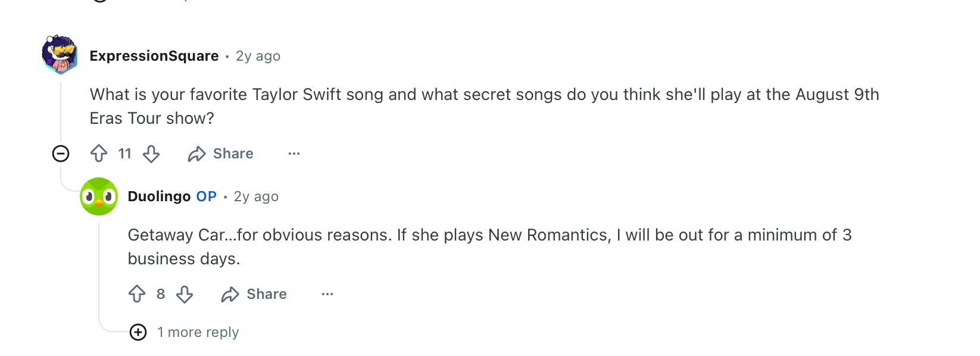
Task: Expand the hidden reply with plus icon
Action: pyautogui.click(x=138, y=332)
